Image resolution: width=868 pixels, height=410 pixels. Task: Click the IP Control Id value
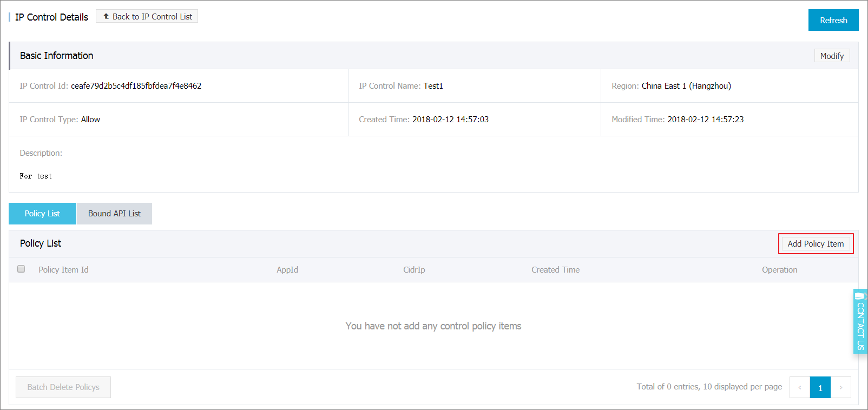pyautogui.click(x=136, y=86)
